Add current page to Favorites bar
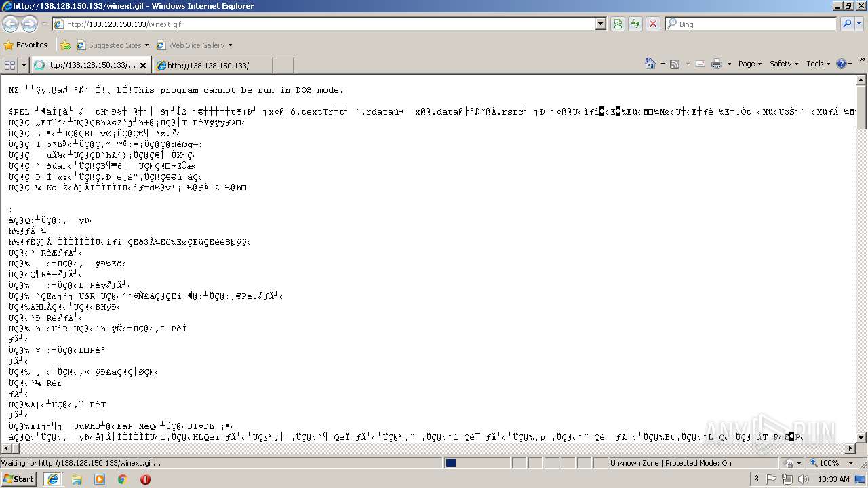The image size is (868, 488). coord(65,45)
